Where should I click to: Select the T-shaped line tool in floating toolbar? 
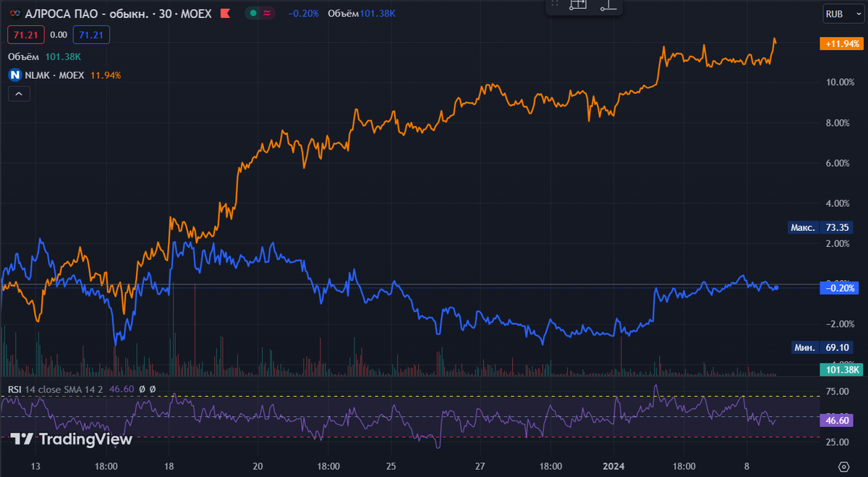coord(608,4)
